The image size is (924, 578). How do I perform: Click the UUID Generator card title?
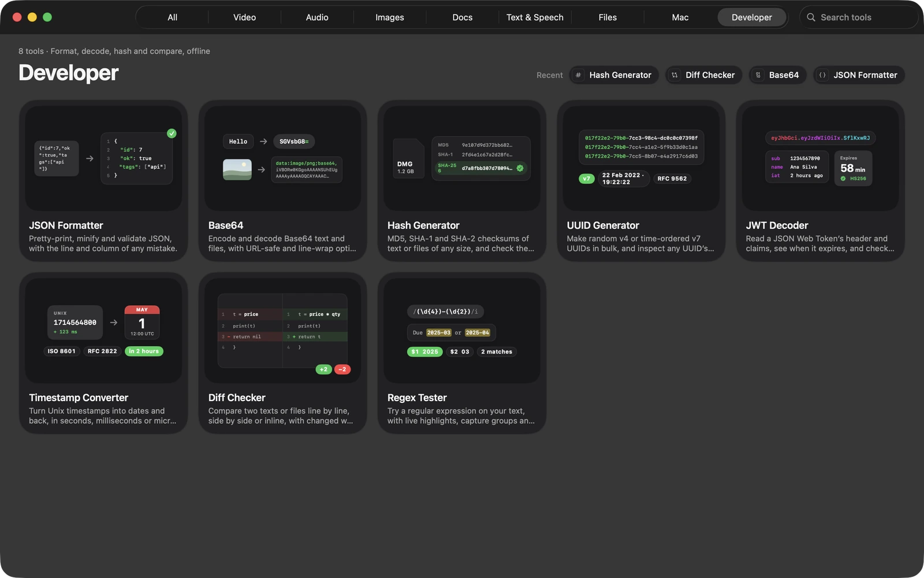point(603,225)
